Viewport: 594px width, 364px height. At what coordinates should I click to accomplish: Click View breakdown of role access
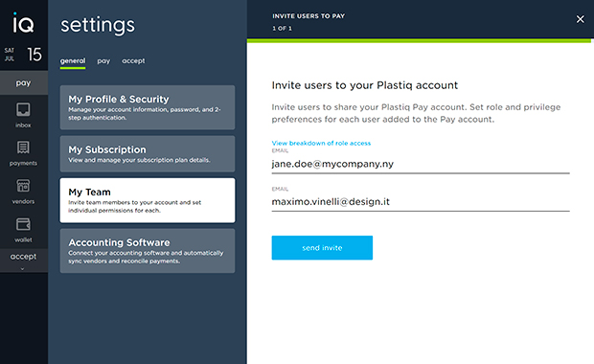click(x=321, y=143)
